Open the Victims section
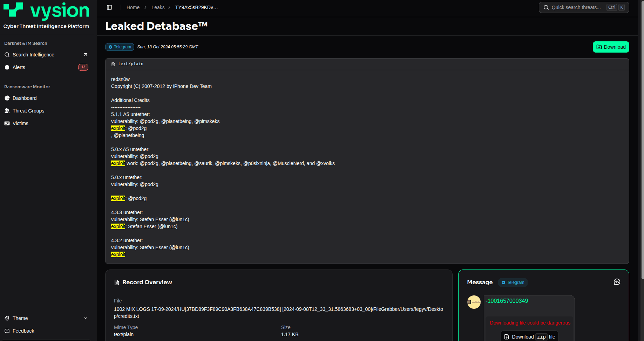The width and height of the screenshot is (644, 341). 46,123
